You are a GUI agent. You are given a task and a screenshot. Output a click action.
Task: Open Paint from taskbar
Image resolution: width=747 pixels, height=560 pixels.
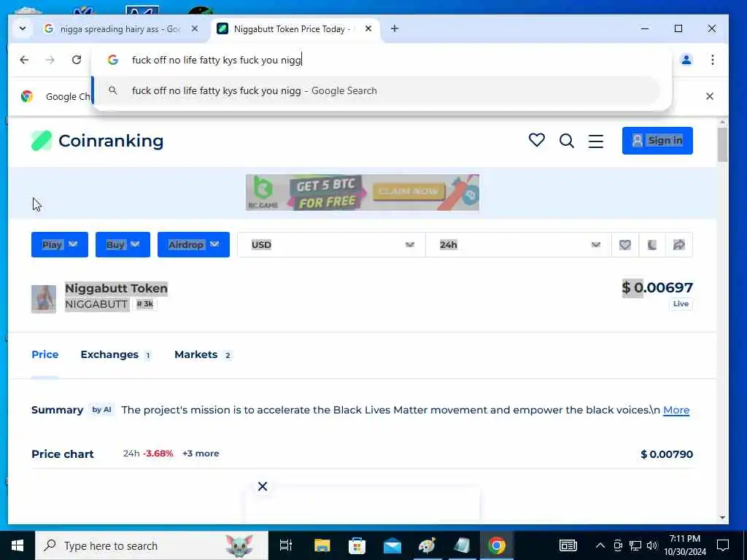pyautogui.click(x=427, y=545)
